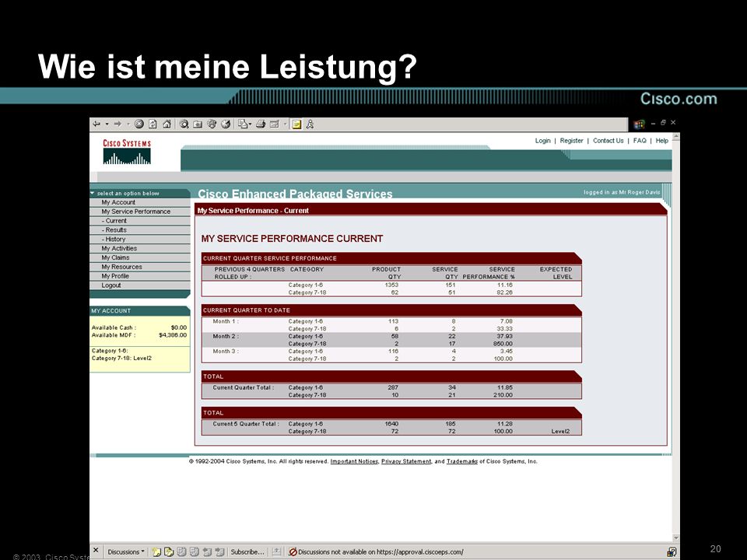The height and width of the screenshot is (560, 747).
Task: Open the Discussions dropdown menu
Action: coord(126,552)
